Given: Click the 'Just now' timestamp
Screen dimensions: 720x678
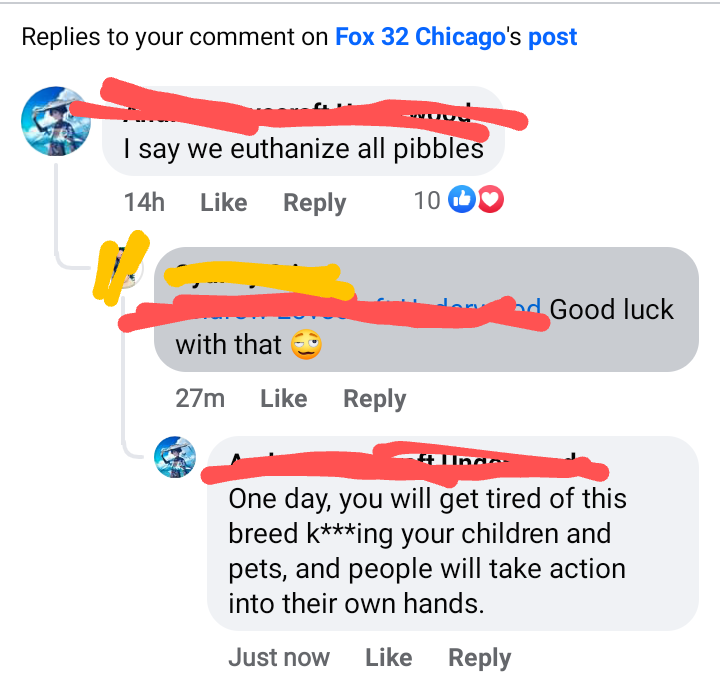Looking at the screenshot, I should [279, 657].
